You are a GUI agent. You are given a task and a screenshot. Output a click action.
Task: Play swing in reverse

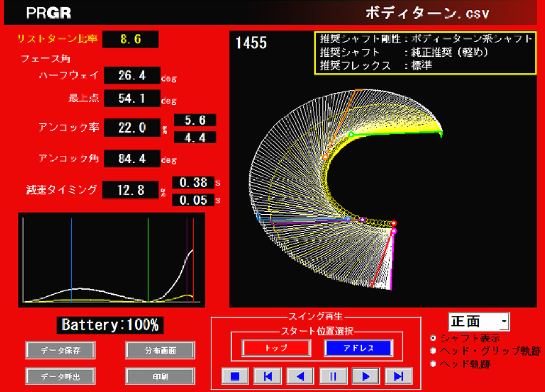(x=300, y=376)
